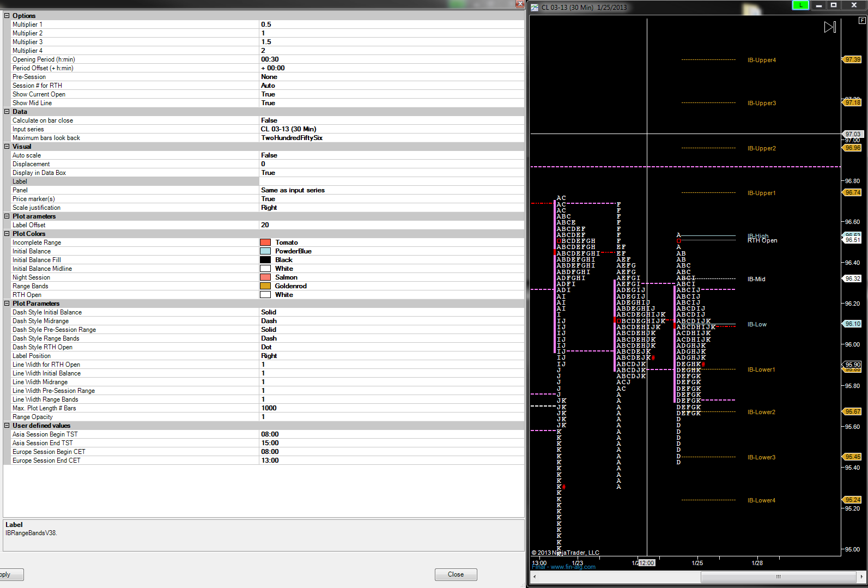
Task: Click the 97.39 price marker
Action: (853, 59)
